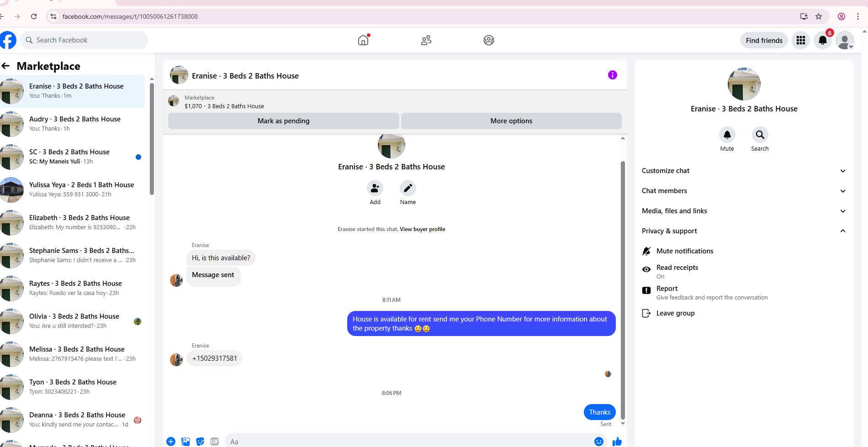The image size is (868, 447).
Task: Click the Find friends button
Action: (764, 40)
